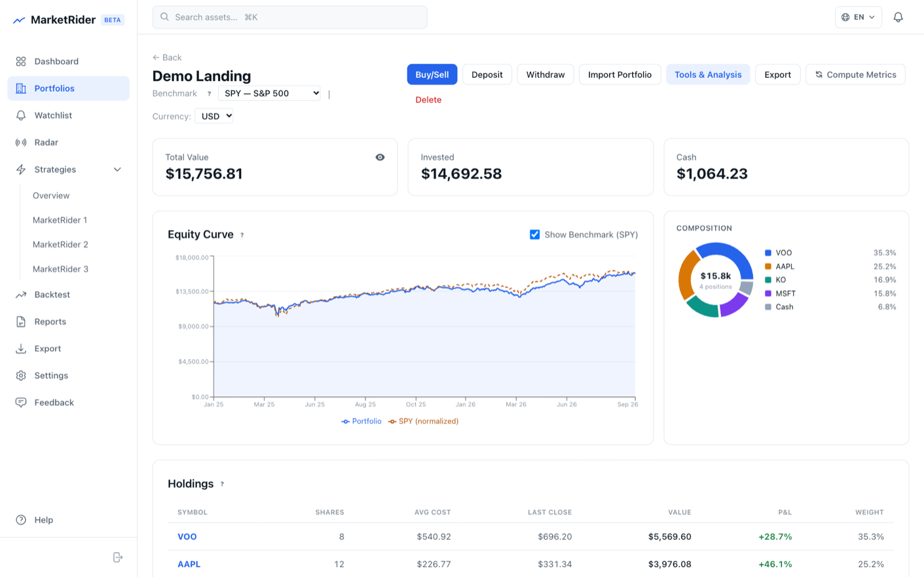Open MarketRider 3 strategy
Image resolution: width=924 pixels, height=577 pixels.
(61, 269)
